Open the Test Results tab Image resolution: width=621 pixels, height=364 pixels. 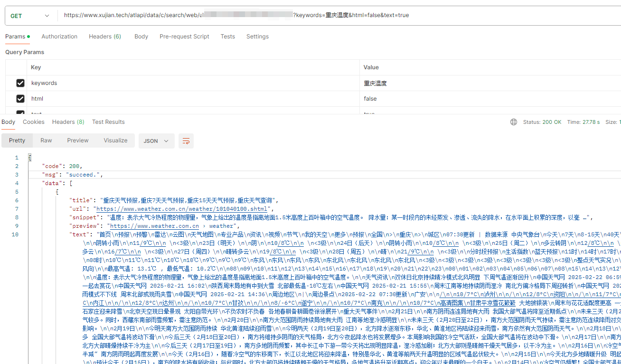click(108, 122)
